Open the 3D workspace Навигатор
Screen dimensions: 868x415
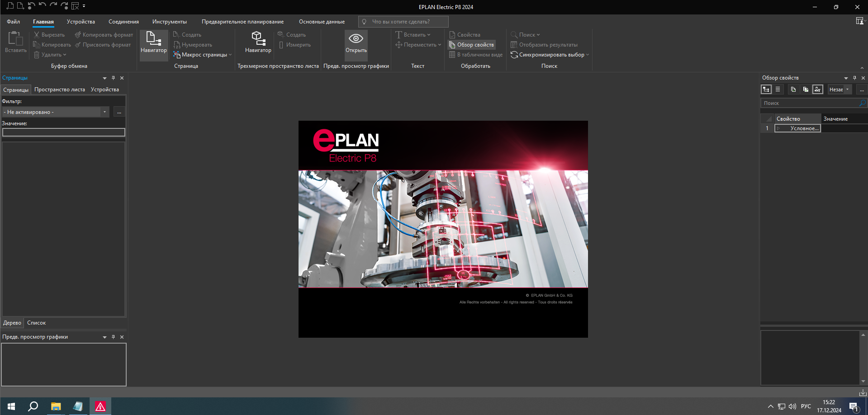tap(257, 44)
